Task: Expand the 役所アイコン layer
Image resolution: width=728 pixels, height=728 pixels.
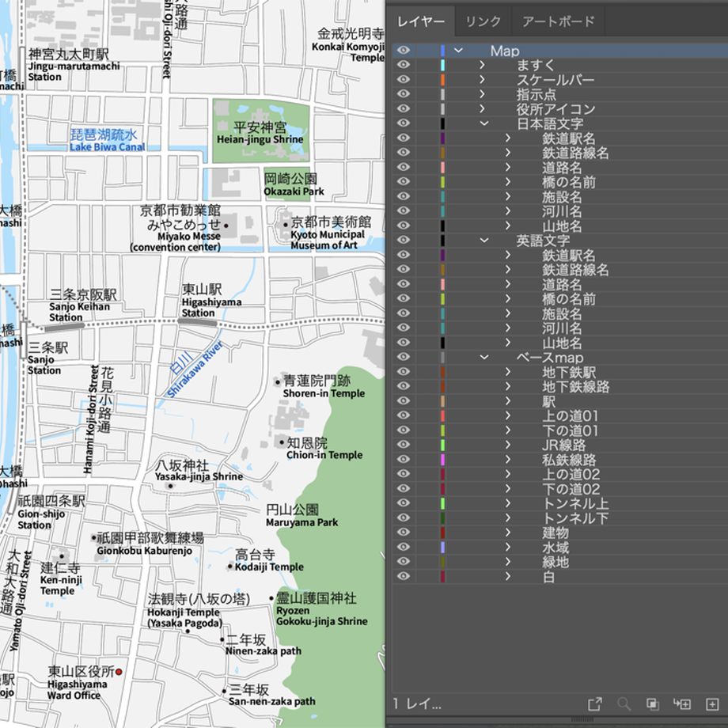Action: click(x=482, y=108)
